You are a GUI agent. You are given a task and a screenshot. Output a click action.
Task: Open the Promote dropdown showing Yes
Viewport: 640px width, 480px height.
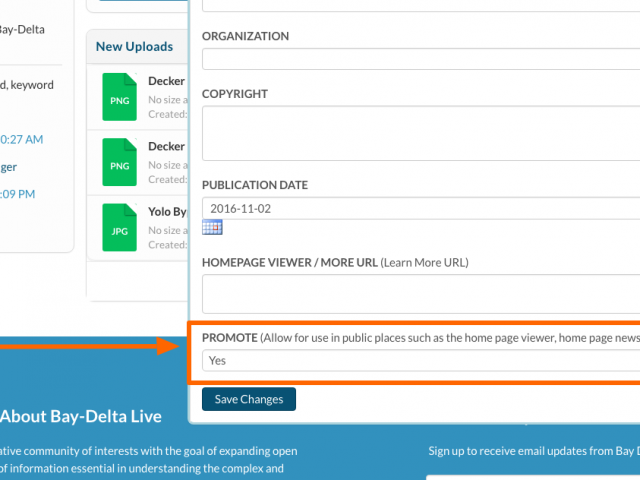coord(421,360)
